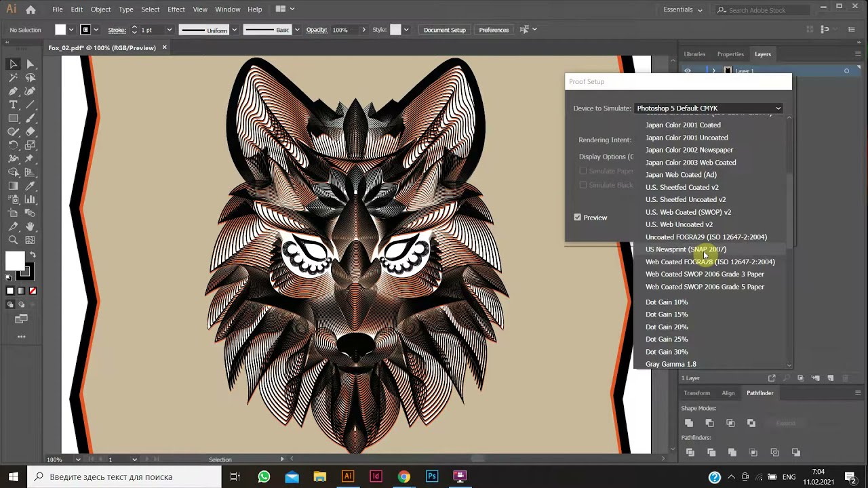Select the Line Segment tool
The height and width of the screenshot is (488, 868).
point(30,105)
